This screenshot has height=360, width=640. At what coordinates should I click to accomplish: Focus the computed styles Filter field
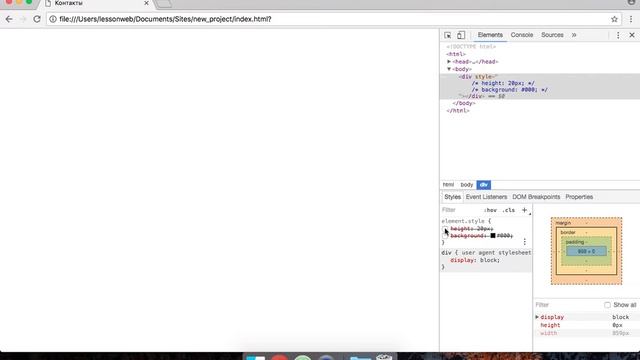pyautogui.click(x=567, y=305)
